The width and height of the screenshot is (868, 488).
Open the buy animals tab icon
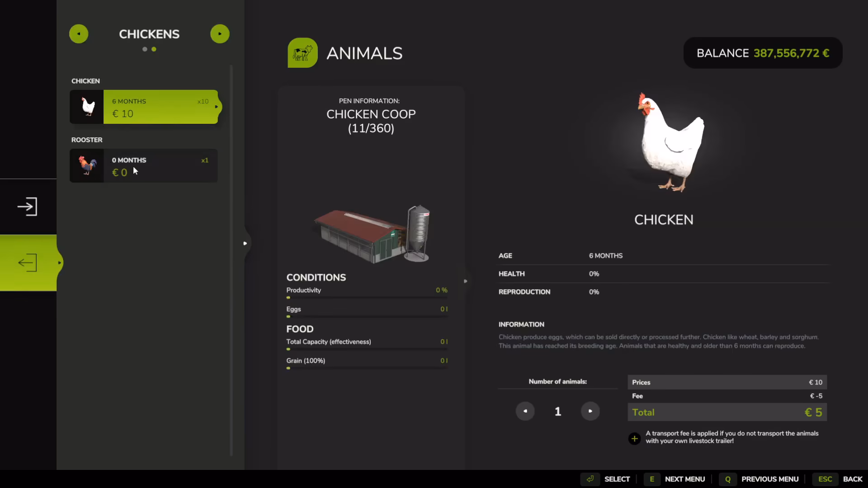click(x=28, y=206)
